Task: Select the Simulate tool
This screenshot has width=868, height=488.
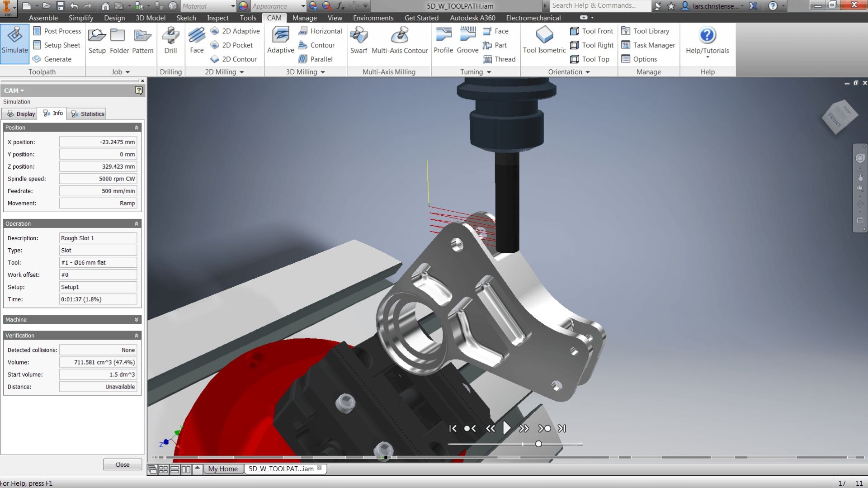Action: [14, 43]
